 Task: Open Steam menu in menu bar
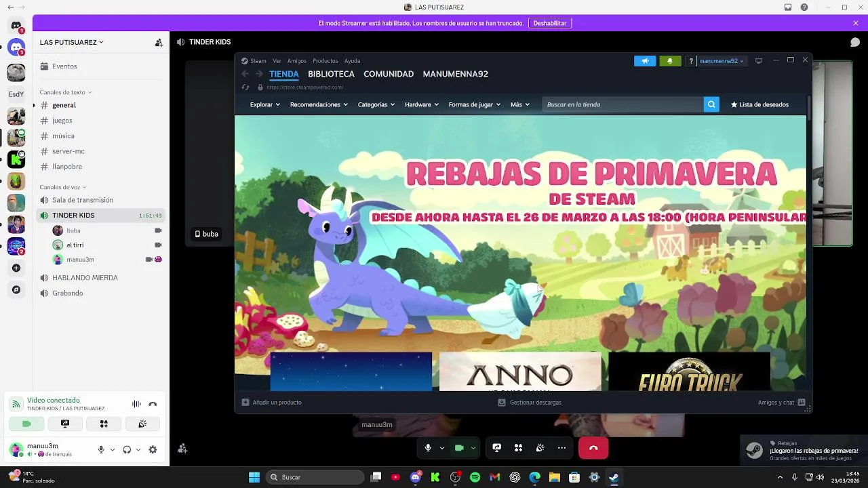pyautogui.click(x=258, y=61)
